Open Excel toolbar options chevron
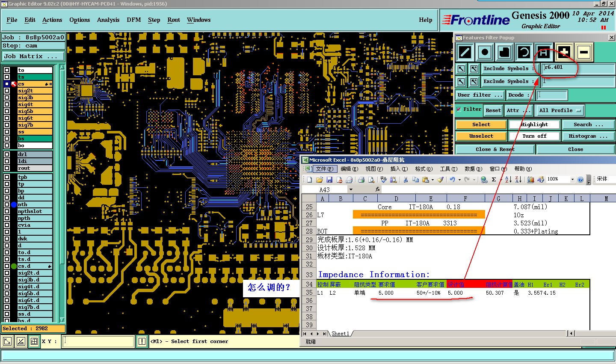The width and height of the screenshot is (616, 364). pyautogui.click(x=589, y=180)
